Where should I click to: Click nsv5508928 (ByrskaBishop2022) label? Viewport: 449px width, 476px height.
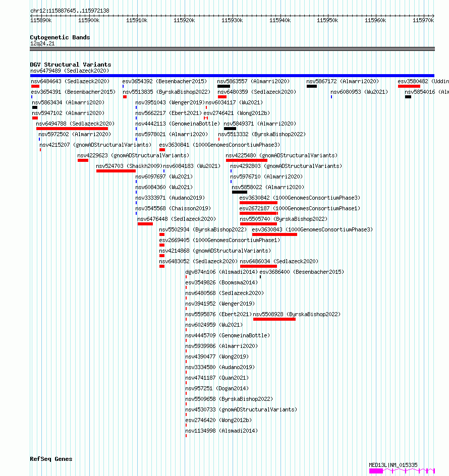(x=297, y=315)
